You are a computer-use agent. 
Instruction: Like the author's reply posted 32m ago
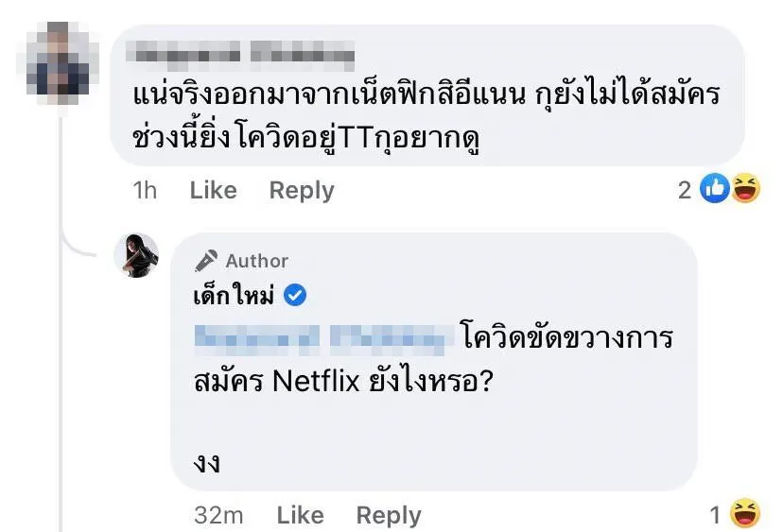click(x=300, y=515)
